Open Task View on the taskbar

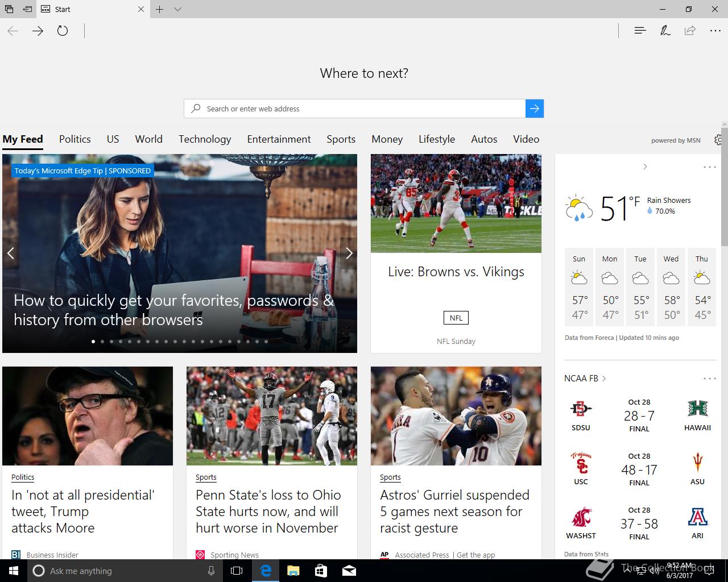pyautogui.click(x=237, y=571)
